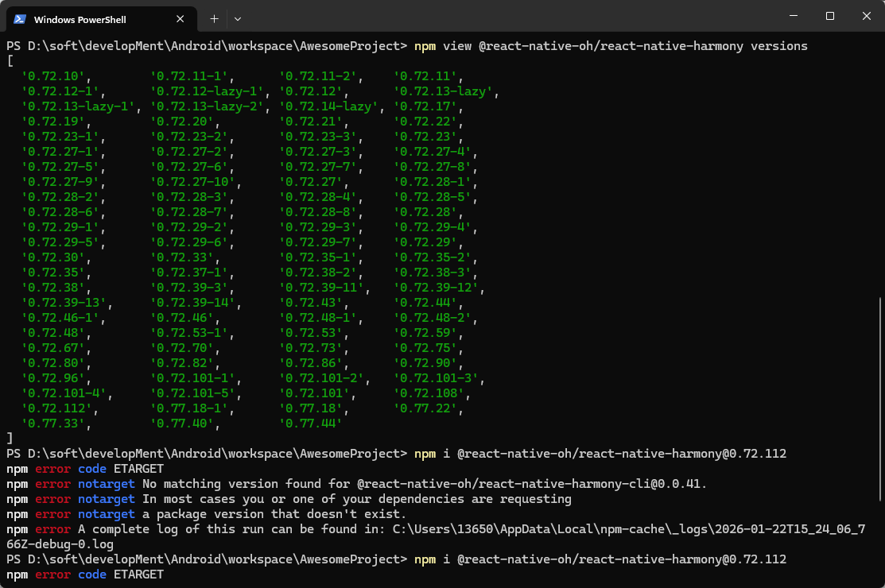Close the terminal window
Screen dimensions: 885x588
[x=867, y=16]
